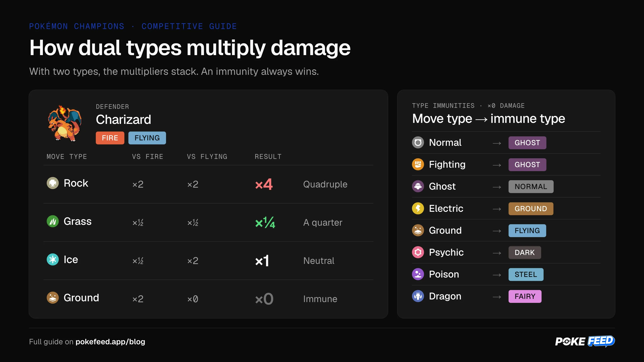The width and height of the screenshot is (644, 362).
Task: Click the GROUND badge next to Electric
Action: click(531, 209)
